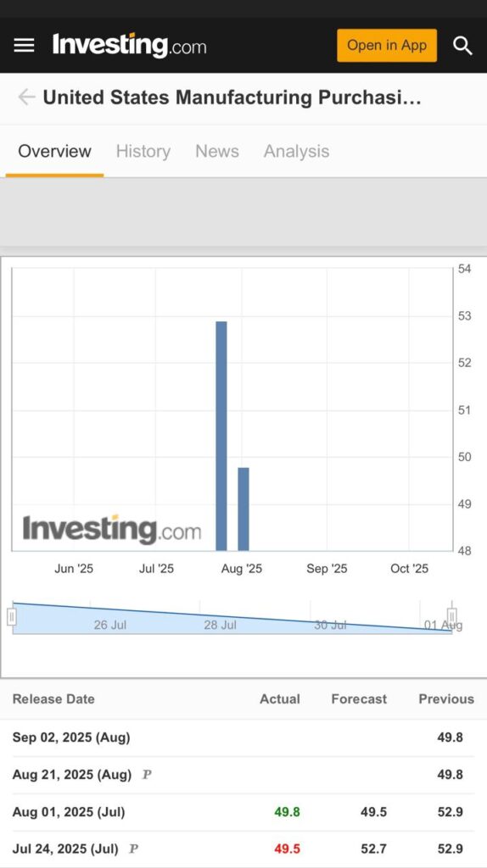Screen dimensions: 487x868
Task: Grab the right range slider handle
Action: coord(452,616)
